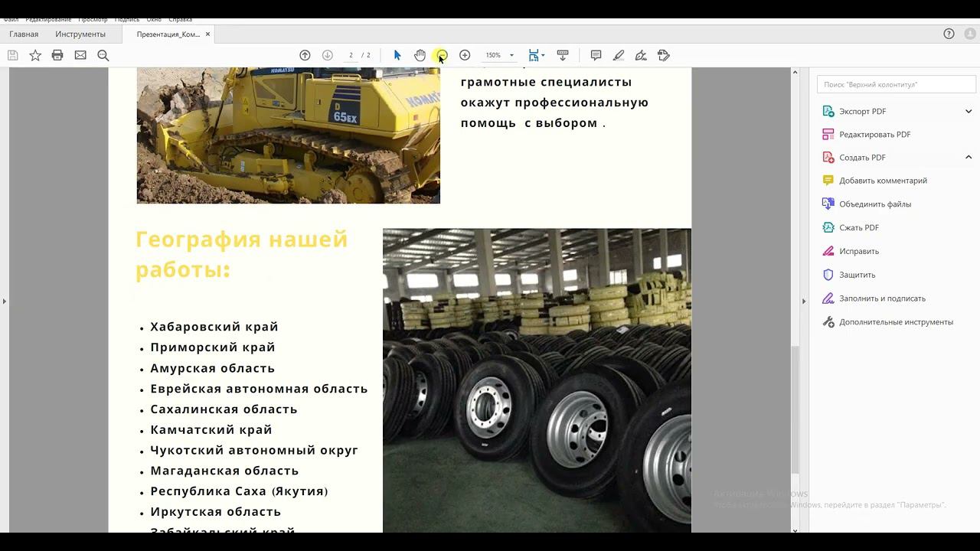Image resolution: width=980 pixels, height=551 pixels.
Task: Collapse the Создать PDF section chevron
Action: coord(969,157)
